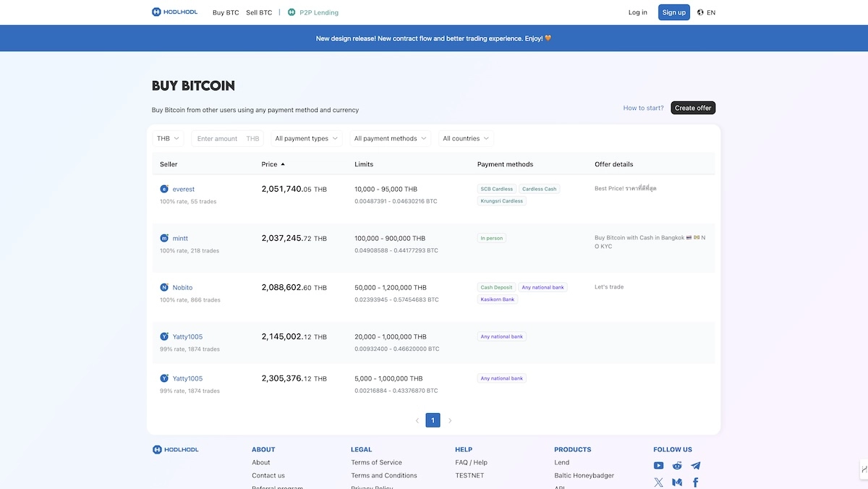Screen dimensions: 868x489
Task: Click Yatty1005 avatar in the 2,145,002 row
Action: coord(164,336)
